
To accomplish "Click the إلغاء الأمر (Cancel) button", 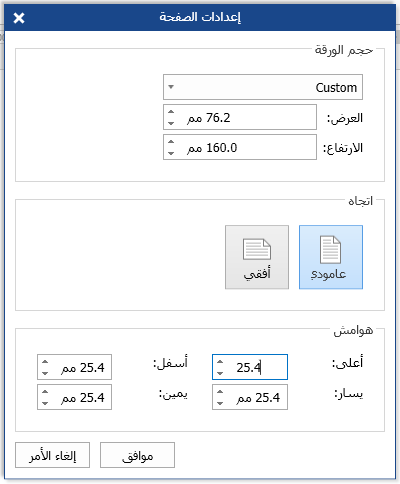I will pyautogui.click(x=52, y=455).
